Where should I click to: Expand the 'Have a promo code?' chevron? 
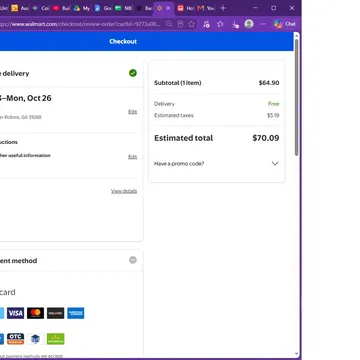click(275, 164)
